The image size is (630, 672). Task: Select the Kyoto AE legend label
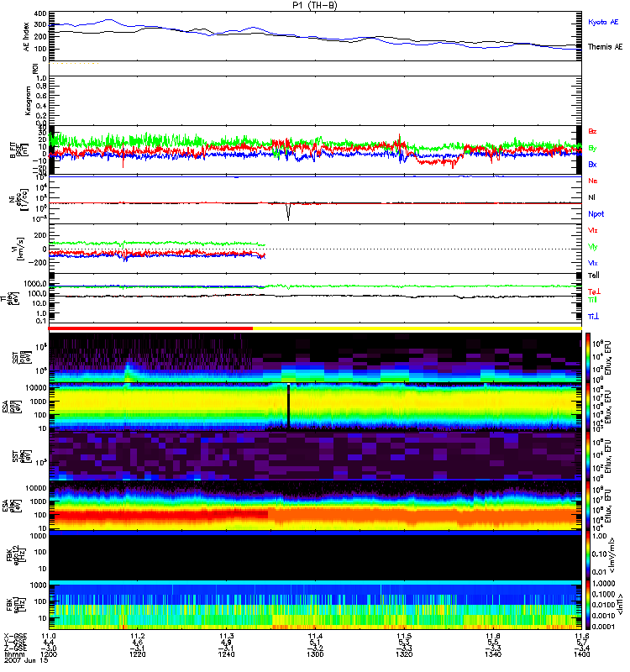603,22
